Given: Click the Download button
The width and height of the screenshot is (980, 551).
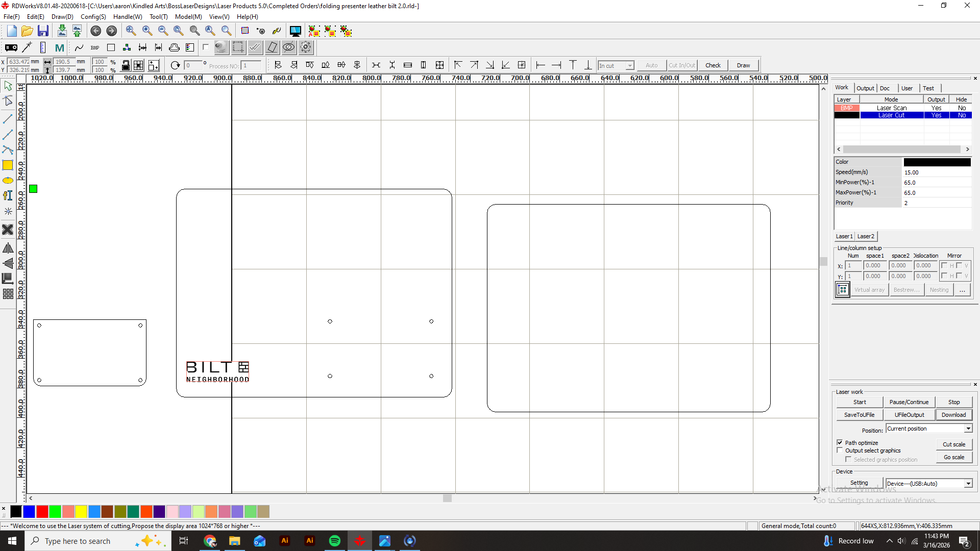Looking at the screenshot, I should tap(953, 415).
